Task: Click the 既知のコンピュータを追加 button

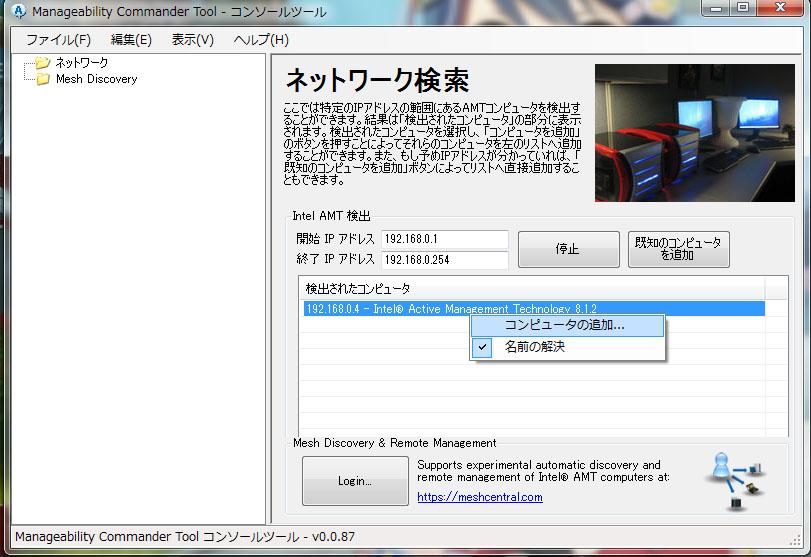Action: point(679,249)
